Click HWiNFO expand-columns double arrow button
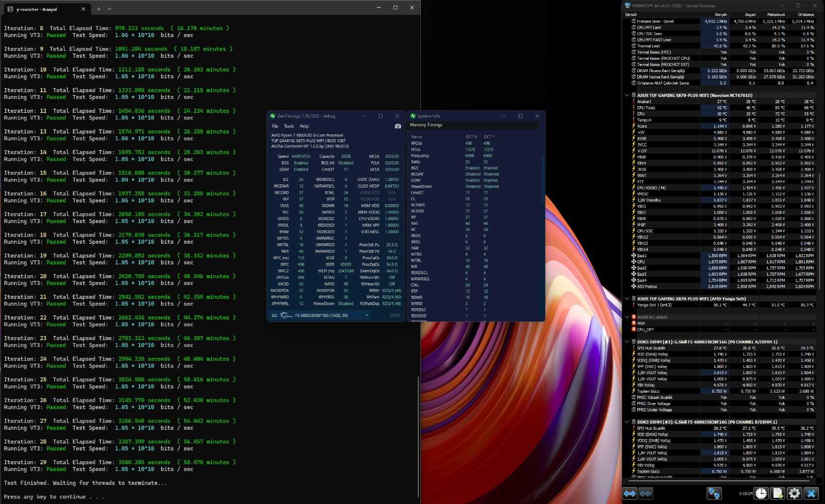This screenshot has height=504, width=825. tap(630, 493)
